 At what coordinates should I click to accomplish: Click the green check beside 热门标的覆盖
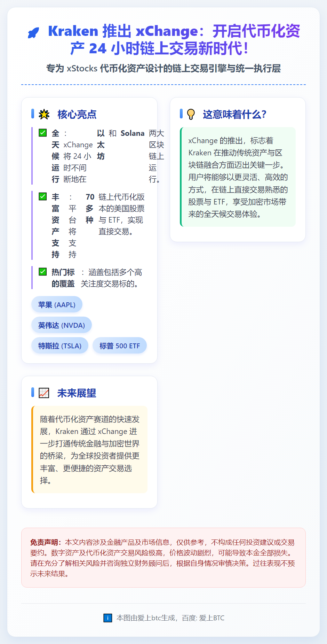42,272
